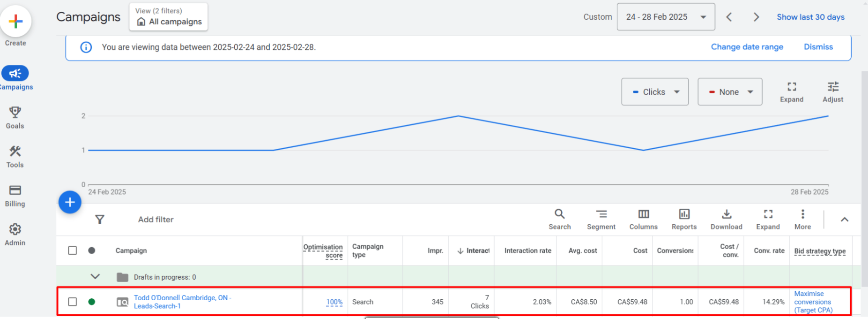This screenshot has height=319, width=868.
Task: Search the campaigns table
Action: 559,219
